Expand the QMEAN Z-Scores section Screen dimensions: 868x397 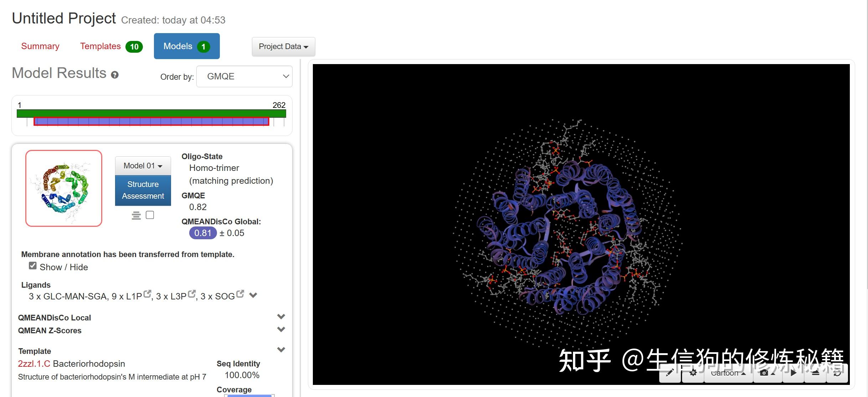(281, 329)
